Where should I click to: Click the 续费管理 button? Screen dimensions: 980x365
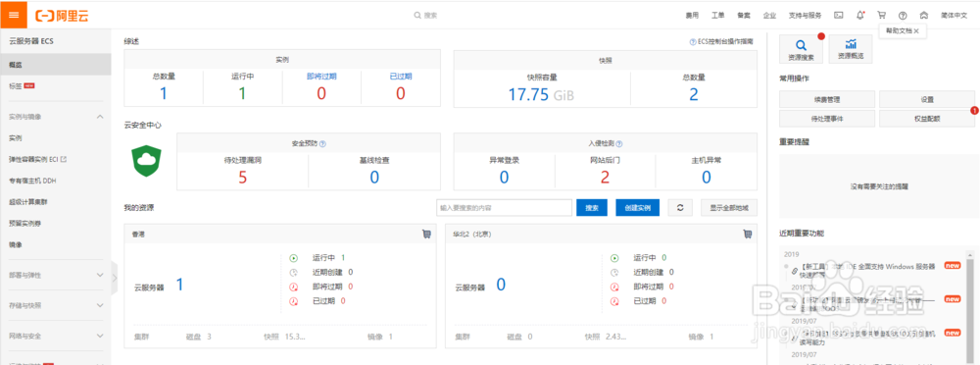[x=827, y=99]
